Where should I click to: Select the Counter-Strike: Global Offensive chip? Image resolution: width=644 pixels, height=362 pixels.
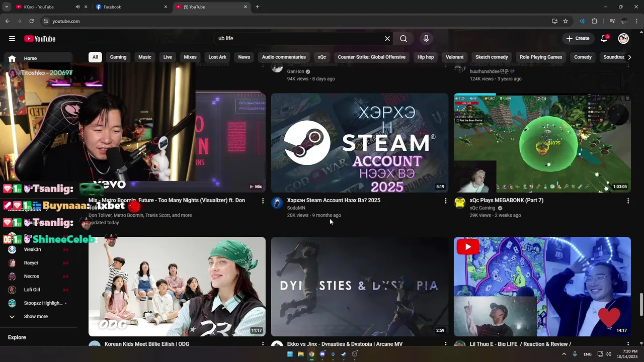pyautogui.click(x=371, y=57)
